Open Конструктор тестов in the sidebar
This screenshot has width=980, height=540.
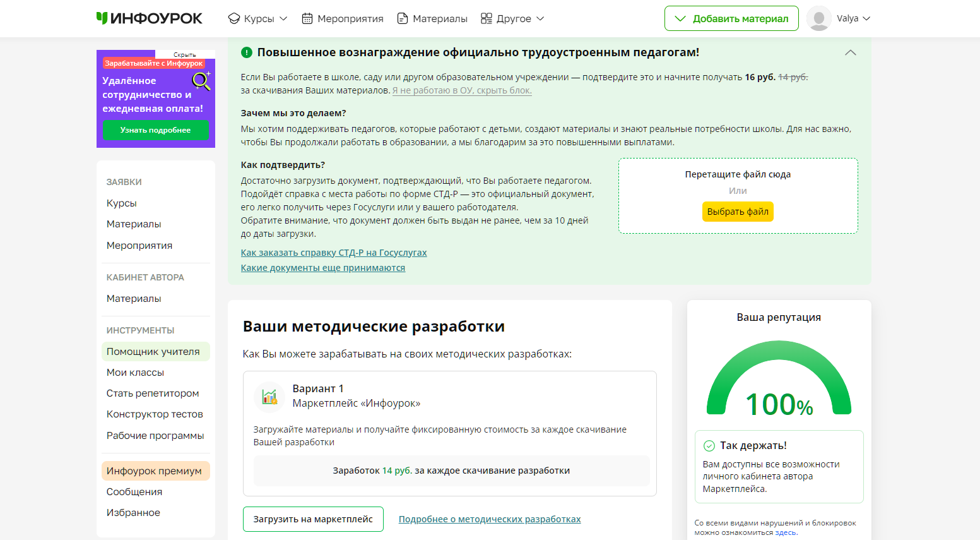coord(155,414)
